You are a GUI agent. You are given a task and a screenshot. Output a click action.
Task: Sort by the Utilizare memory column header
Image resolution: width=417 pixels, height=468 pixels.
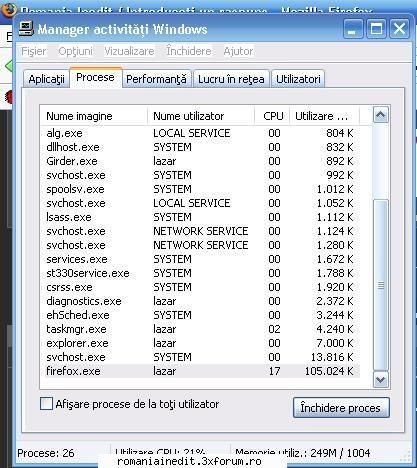(x=324, y=116)
